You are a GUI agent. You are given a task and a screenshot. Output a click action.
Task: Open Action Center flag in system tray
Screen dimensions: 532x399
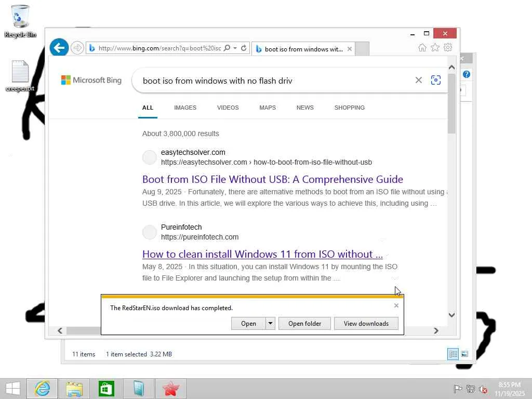coord(457,389)
